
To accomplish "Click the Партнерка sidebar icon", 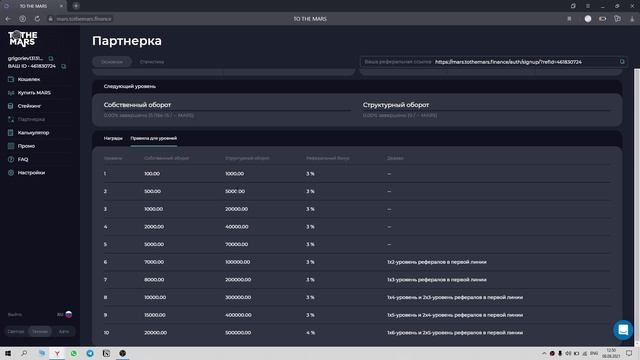I will point(11,119).
